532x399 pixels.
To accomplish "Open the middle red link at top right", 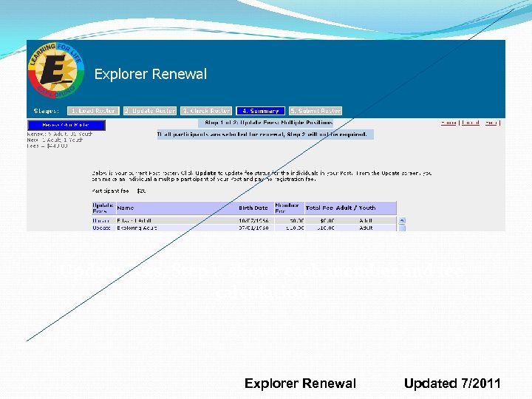I will (x=471, y=123).
